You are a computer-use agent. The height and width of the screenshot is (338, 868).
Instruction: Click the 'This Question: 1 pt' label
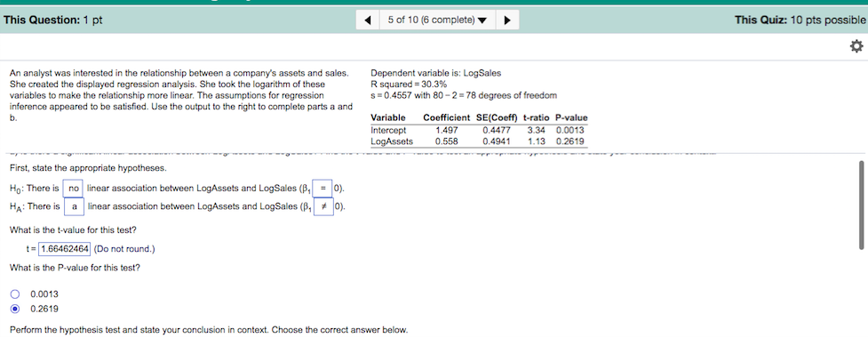click(x=53, y=20)
